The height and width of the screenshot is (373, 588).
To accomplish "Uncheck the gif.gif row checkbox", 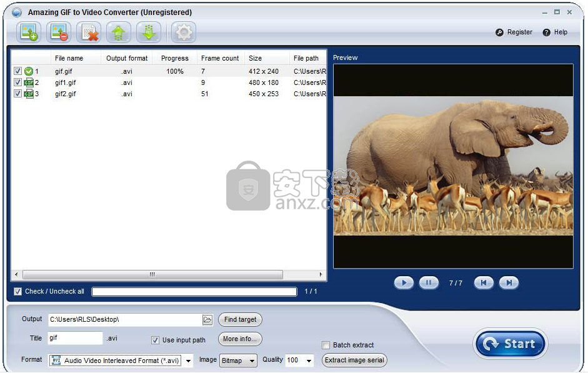I will point(17,71).
